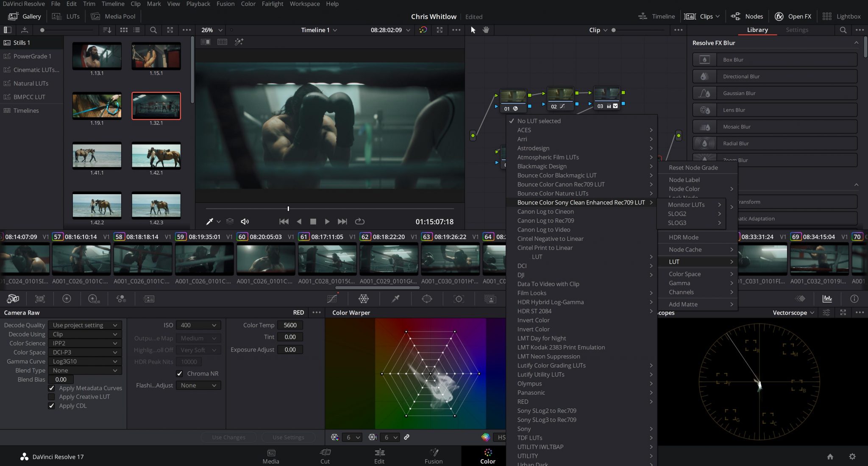Screen dimensions: 868x466
Task: Uncheck Apply Metadata Curves
Action: 51,388
